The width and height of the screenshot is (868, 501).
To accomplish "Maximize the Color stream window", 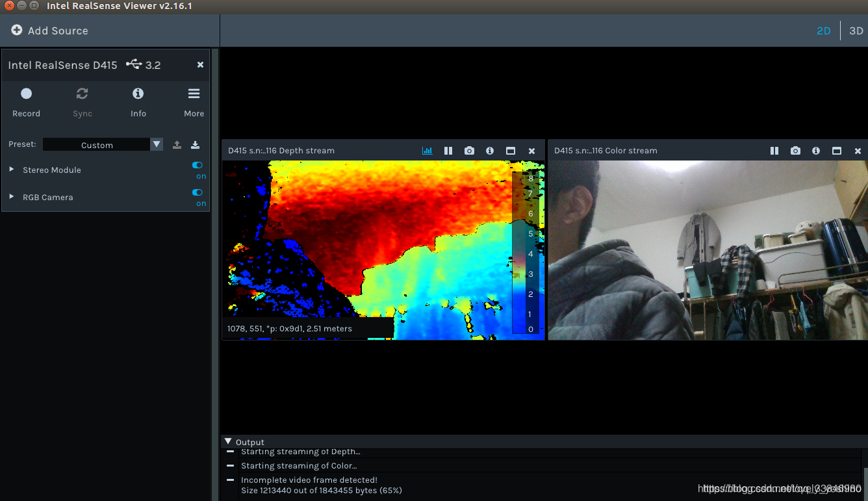I will coord(837,151).
